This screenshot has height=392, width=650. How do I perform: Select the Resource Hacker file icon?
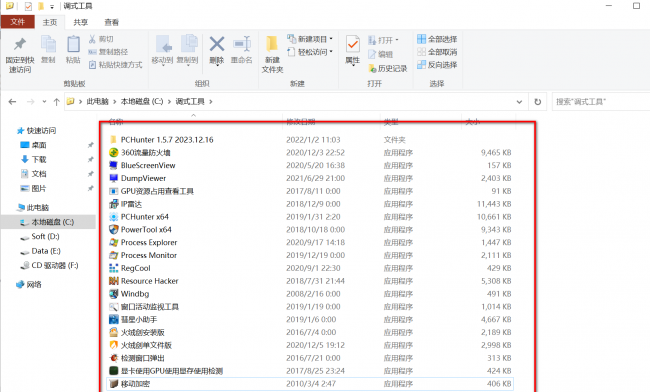[x=114, y=281]
